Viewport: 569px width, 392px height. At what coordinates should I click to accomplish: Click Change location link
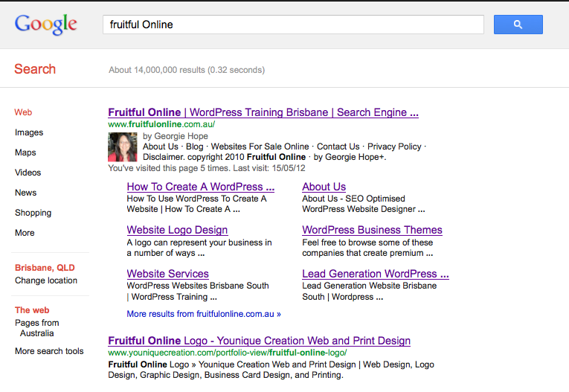point(46,280)
